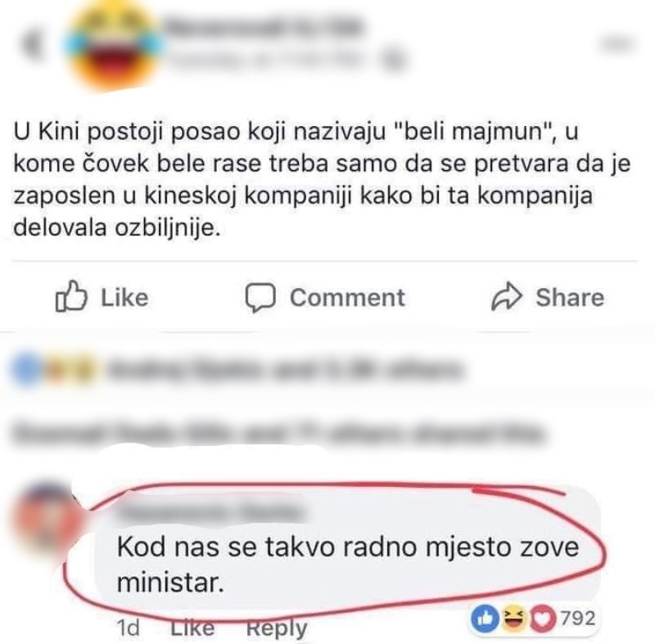This screenshot has width=655, height=644.
Task: Open the laughing emoji page profile picture
Action: point(114,45)
